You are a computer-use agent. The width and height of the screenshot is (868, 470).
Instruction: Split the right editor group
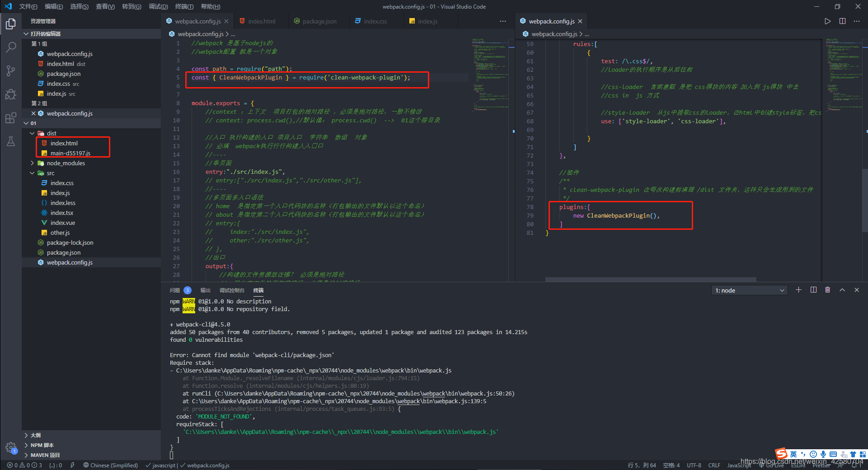point(842,21)
